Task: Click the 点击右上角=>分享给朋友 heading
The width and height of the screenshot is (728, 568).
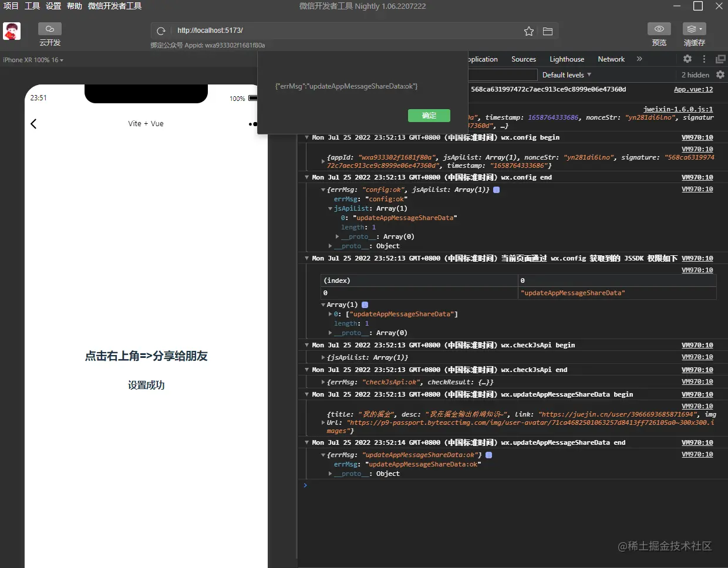Action: click(146, 356)
